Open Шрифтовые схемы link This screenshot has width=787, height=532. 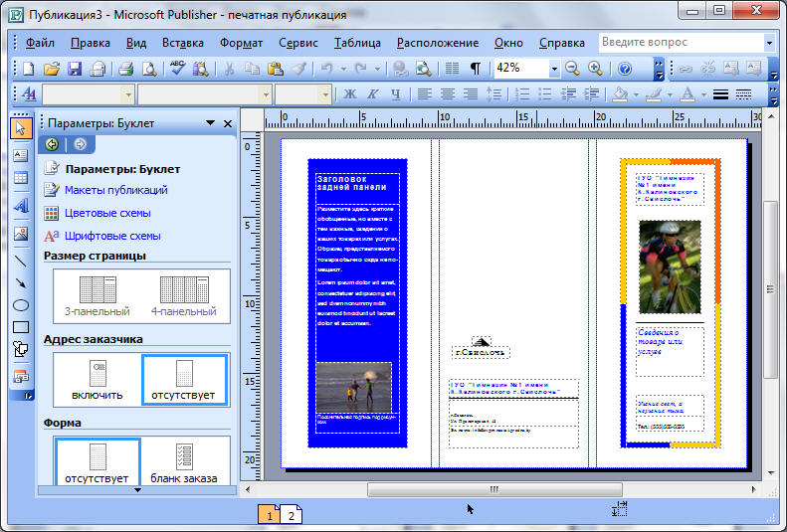tap(112, 236)
